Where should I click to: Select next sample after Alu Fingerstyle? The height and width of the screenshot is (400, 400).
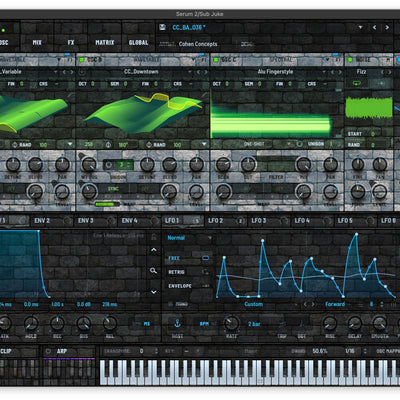340,72
